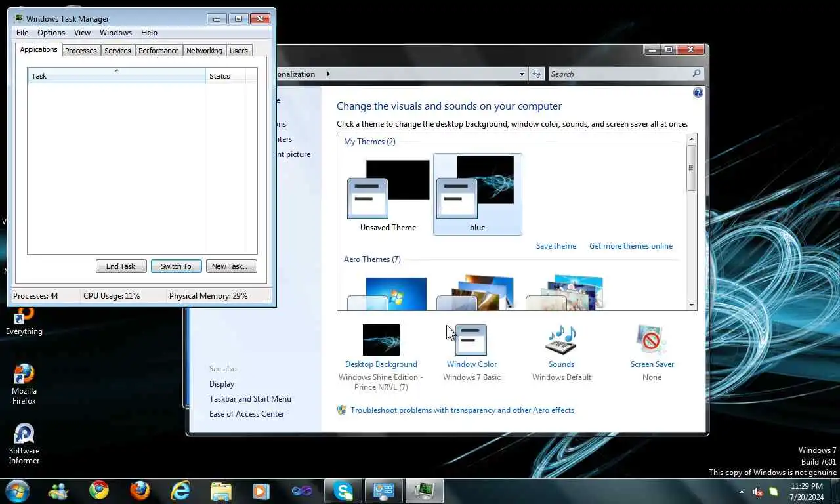Open Task Manager Options menu

tap(51, 33)
